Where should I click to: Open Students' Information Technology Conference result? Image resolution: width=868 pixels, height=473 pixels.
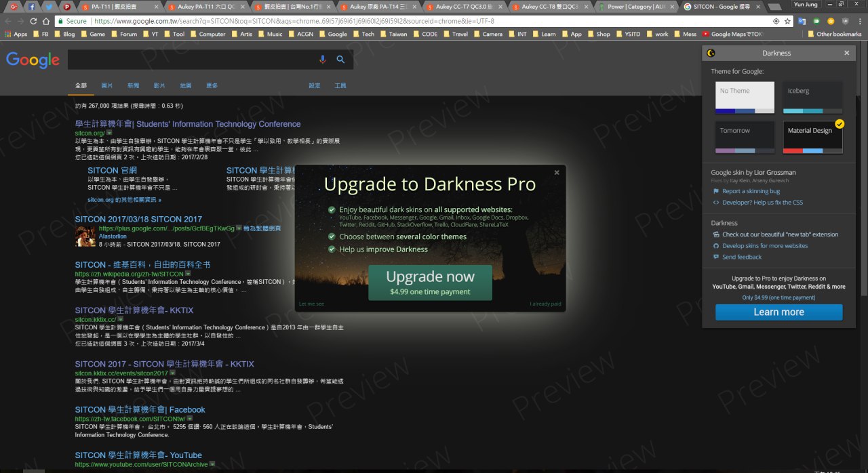tap(188, 124)
